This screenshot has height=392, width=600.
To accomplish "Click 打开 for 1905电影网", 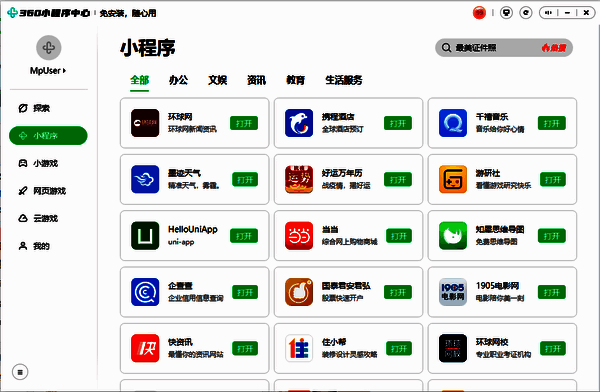I will coord(551,292).
